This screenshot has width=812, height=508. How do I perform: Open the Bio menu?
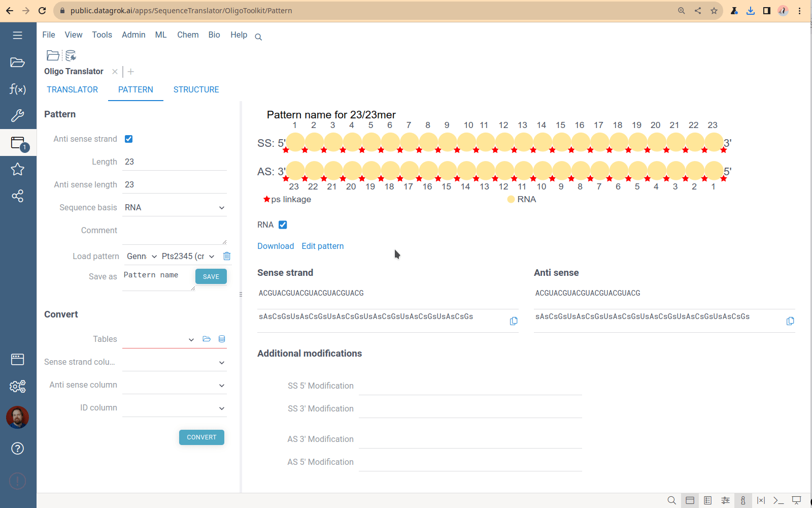point(214,35)
